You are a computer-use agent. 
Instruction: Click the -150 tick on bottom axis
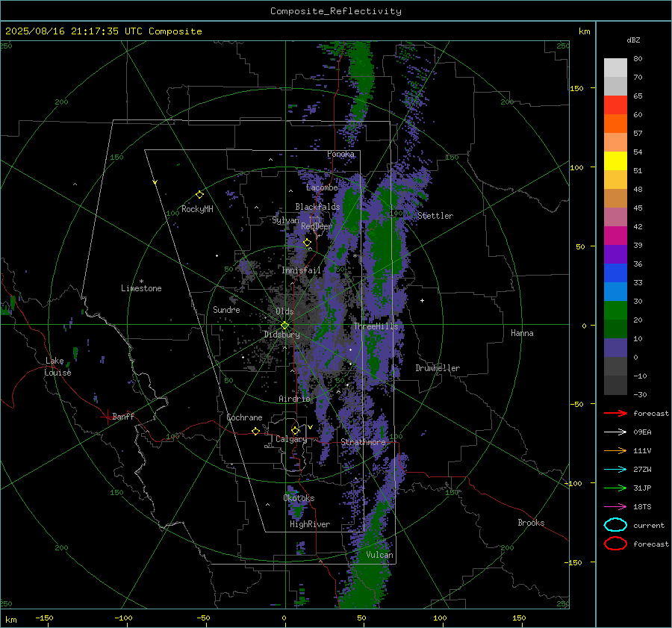tap(44, 618)
